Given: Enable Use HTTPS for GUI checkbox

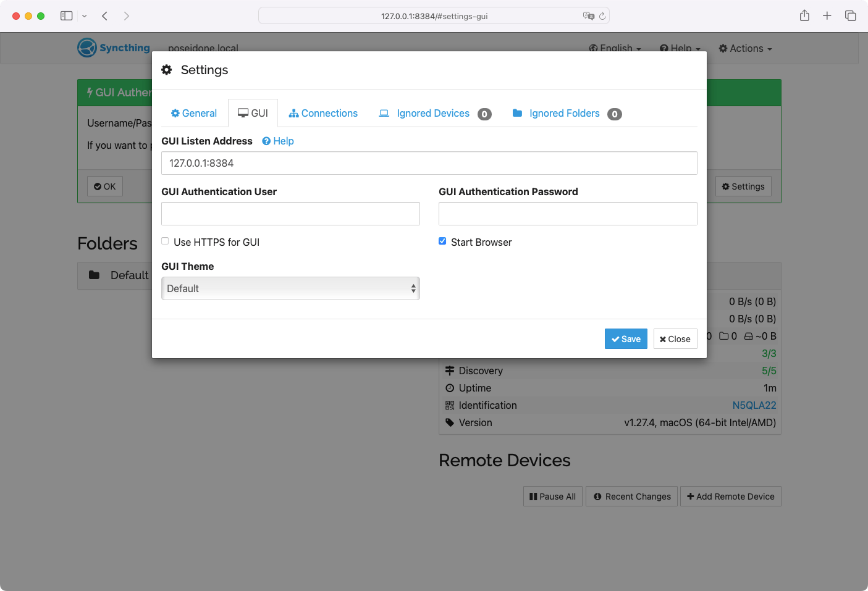Looking at the screenshot, I should point(166,241).
